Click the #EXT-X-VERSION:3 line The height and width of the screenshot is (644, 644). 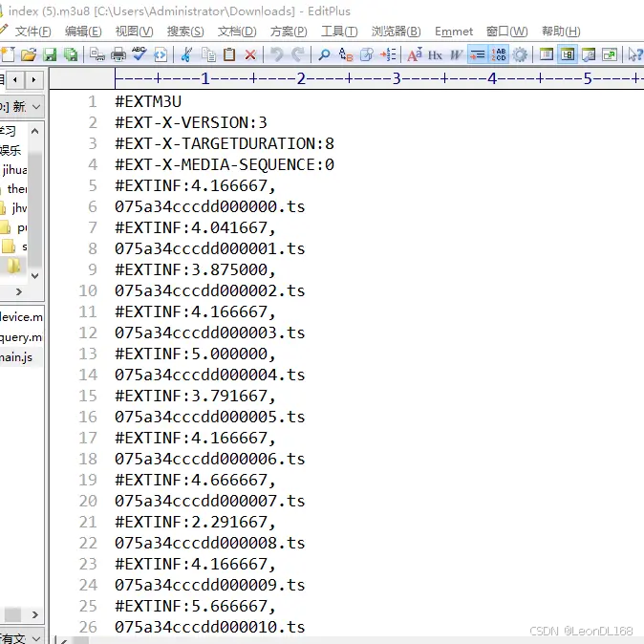191,122
